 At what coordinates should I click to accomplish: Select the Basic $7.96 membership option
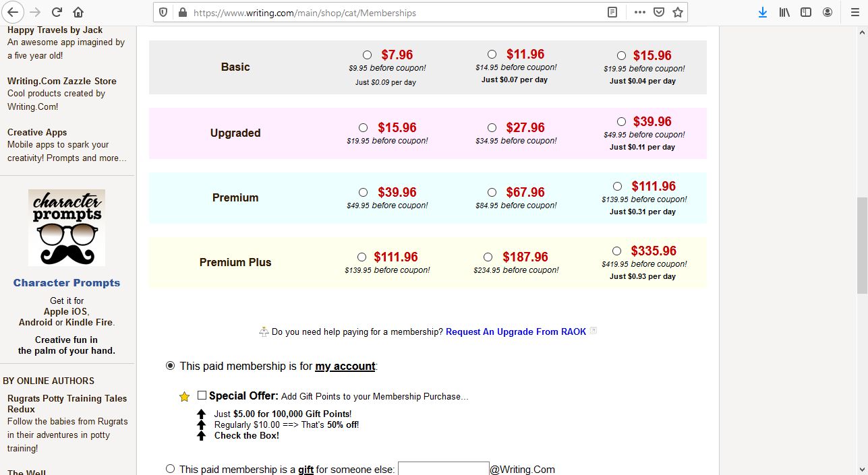point(367,55)
